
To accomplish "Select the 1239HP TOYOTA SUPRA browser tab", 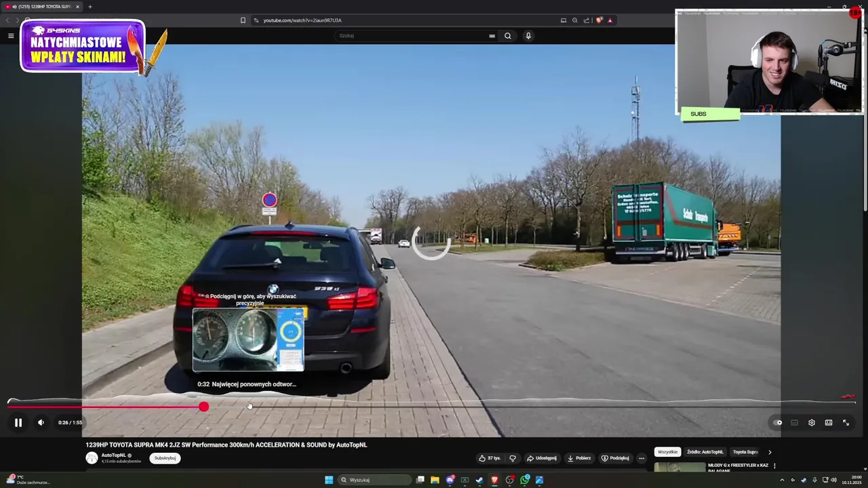I will coord(43,7).
